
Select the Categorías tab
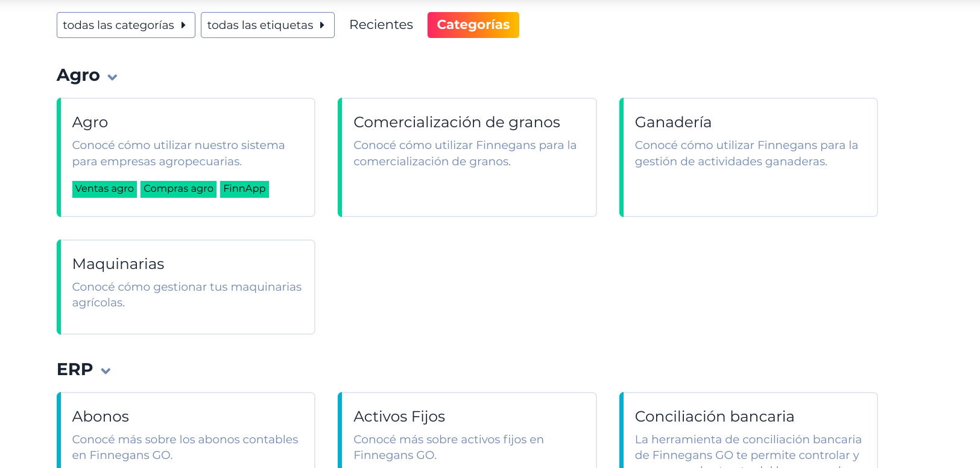[x=473, y=25]
